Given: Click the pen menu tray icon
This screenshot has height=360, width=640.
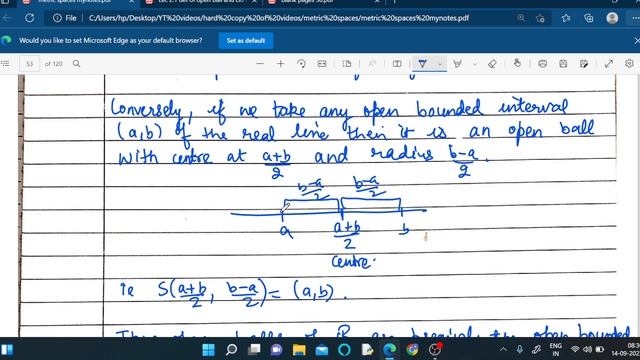Looking at the screenshot, I should click(x=536, y=349).
